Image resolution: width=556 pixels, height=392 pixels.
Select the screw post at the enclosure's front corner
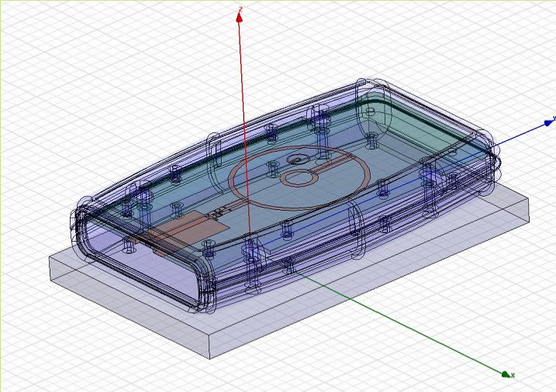[x=251, y=251]
